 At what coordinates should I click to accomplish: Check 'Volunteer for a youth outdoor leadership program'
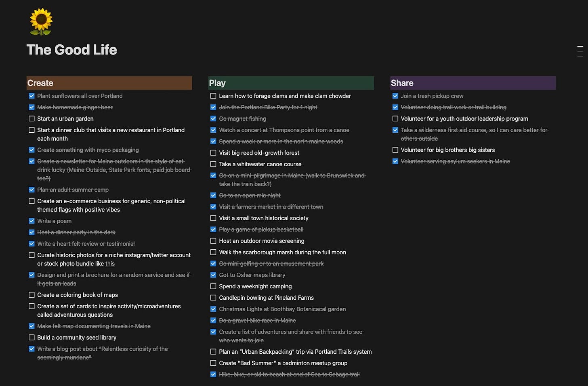pyautogui.click(x=395, y=119)
